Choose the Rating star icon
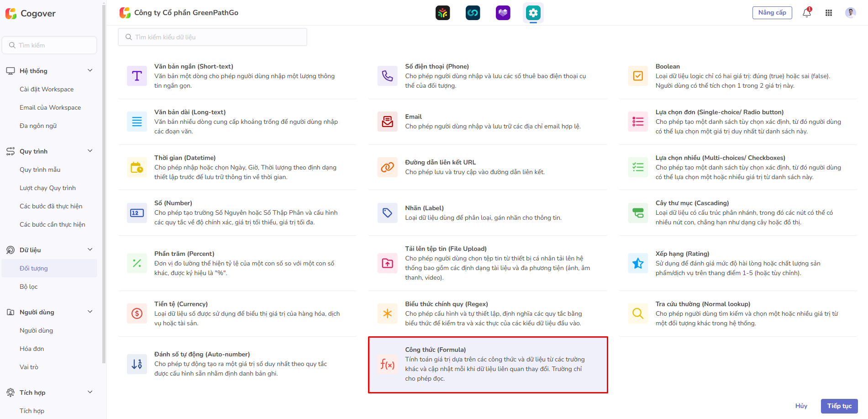Image resolution: width=868 pixels, height=419 pixels. 638,263
